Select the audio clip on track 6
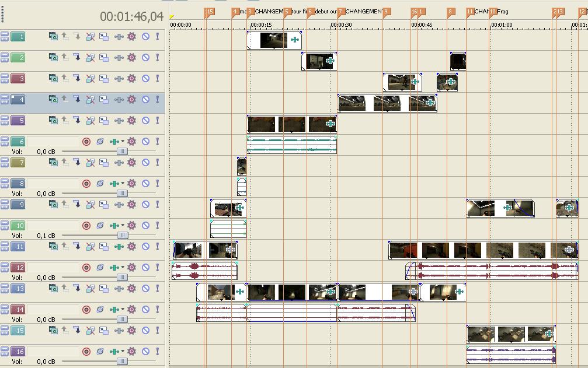Screen dimensions: 588x368 pyautogui.click(x=292, y=145)
